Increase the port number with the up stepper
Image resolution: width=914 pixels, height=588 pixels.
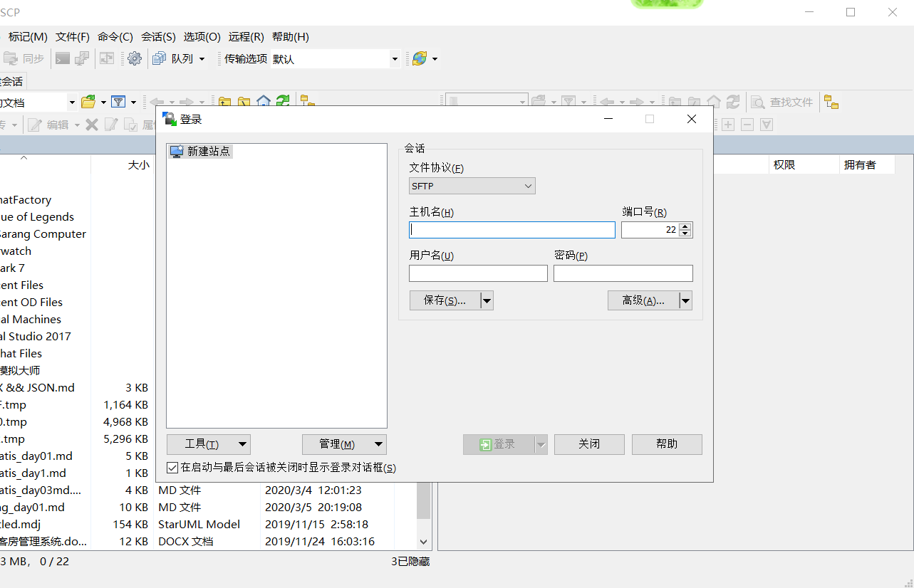(685, 226)
